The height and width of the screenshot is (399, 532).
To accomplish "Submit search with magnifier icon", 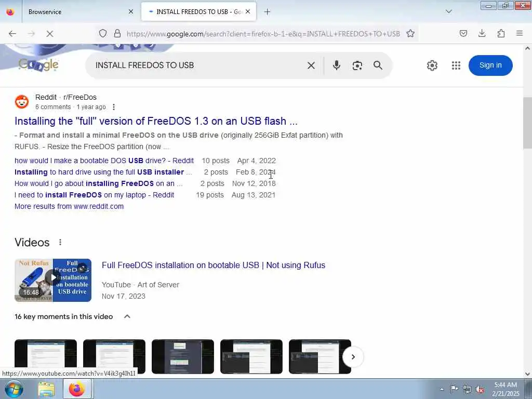I will 378,65.
